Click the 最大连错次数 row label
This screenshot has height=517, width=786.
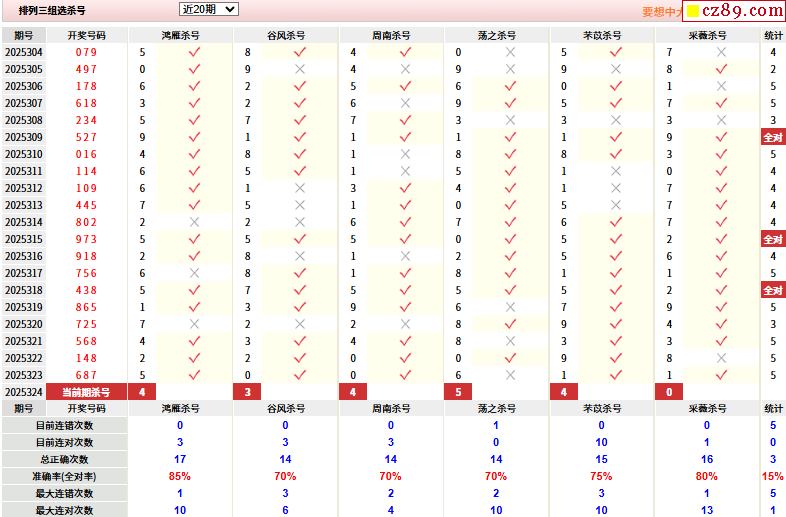pyautogui.click(x=64, y=493)
